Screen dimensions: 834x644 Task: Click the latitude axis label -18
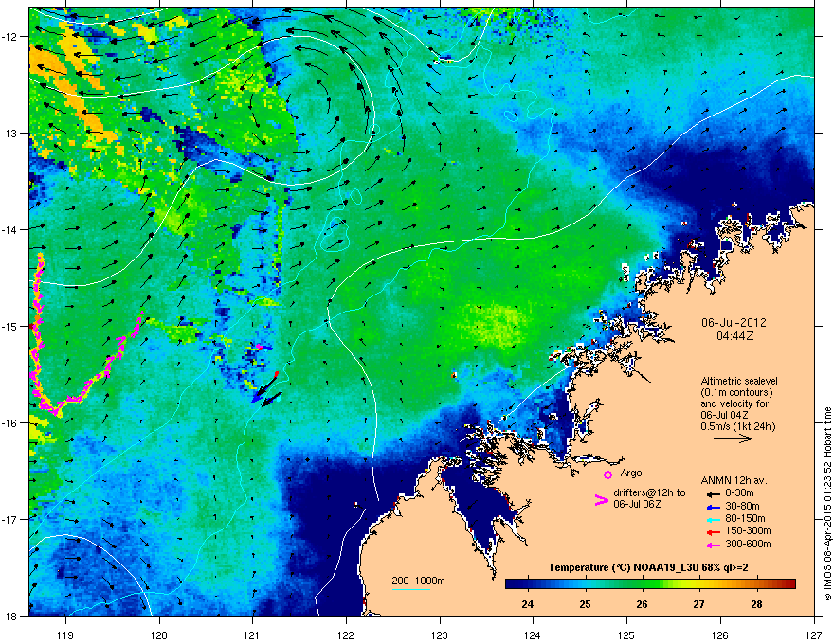click(x=9, y=616)
